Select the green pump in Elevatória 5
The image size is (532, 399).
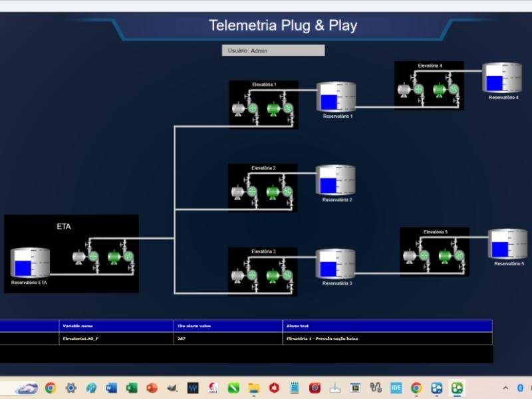(x=443, y=256)
